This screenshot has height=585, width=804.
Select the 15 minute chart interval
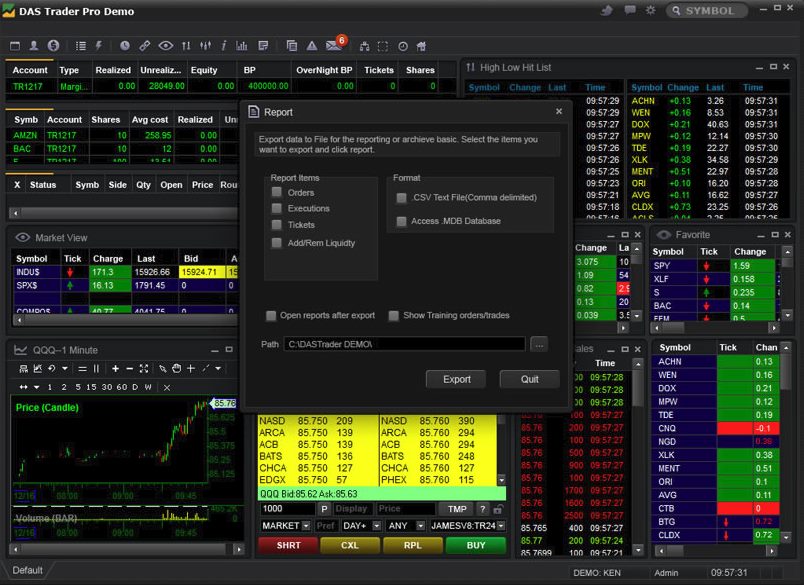[x=91, y=387]
